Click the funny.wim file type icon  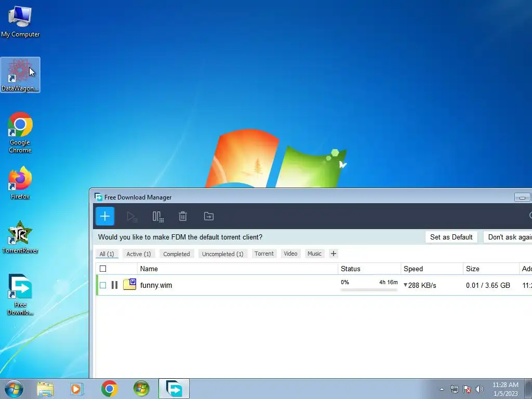[x=129, y=284]
